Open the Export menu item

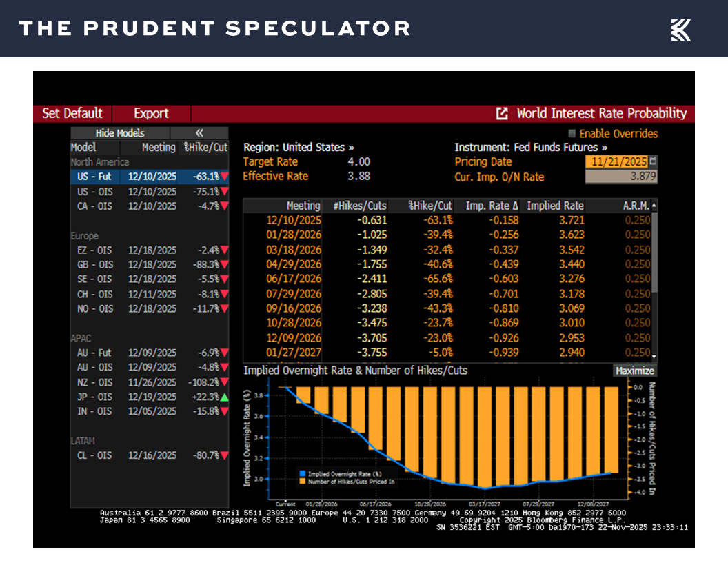151,113
